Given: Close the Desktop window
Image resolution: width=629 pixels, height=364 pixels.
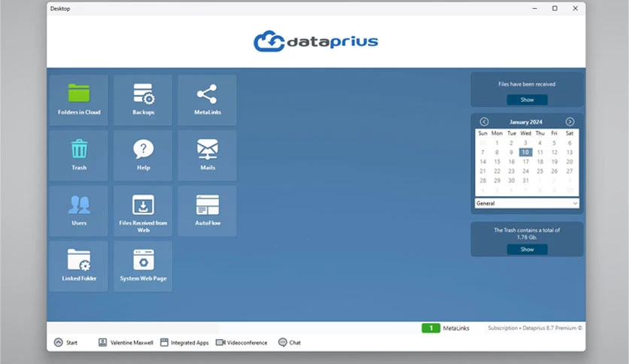Looking at the screenshot, I should 576,8.
